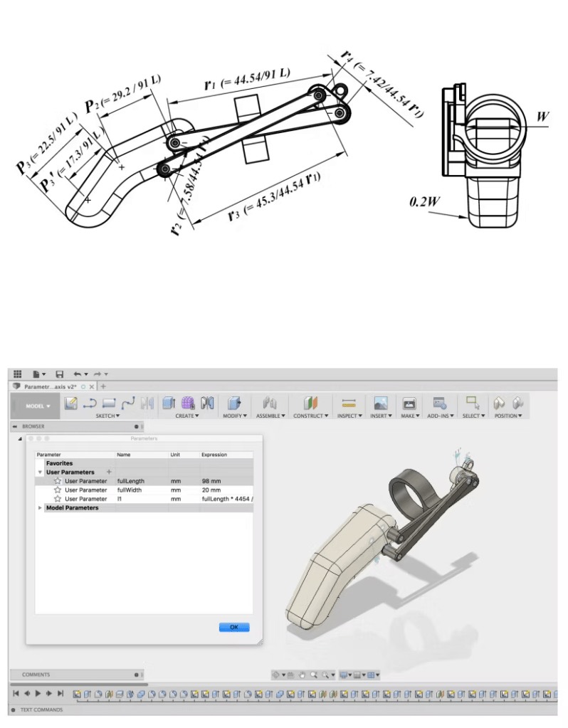Expand the Model Parameters section
This screenshot has width=568, height=728.
click(x=40, y=508)
